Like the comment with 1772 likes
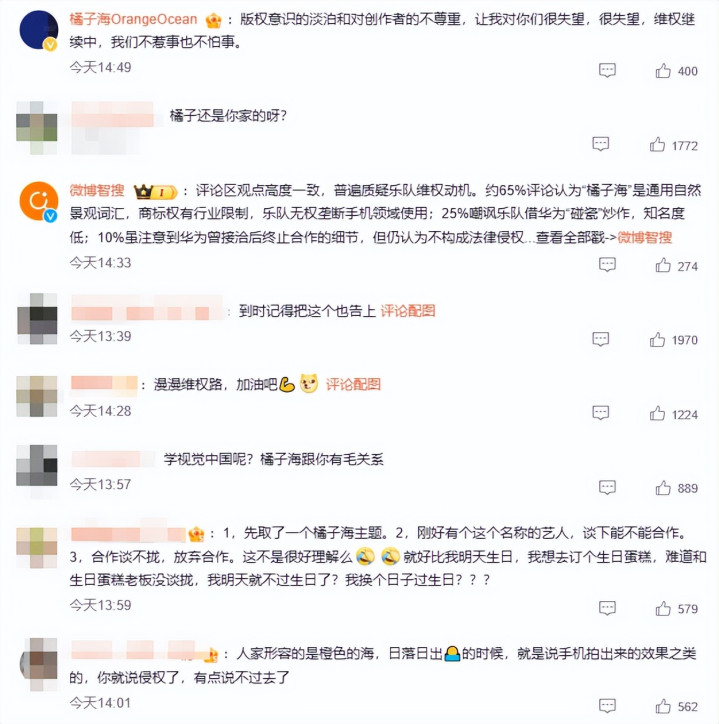719x724 pixels. coord(657,145)
